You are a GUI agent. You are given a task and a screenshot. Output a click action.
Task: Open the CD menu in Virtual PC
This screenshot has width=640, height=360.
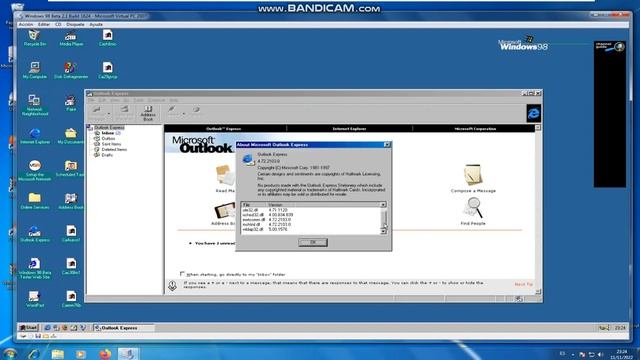click(58, 24)
